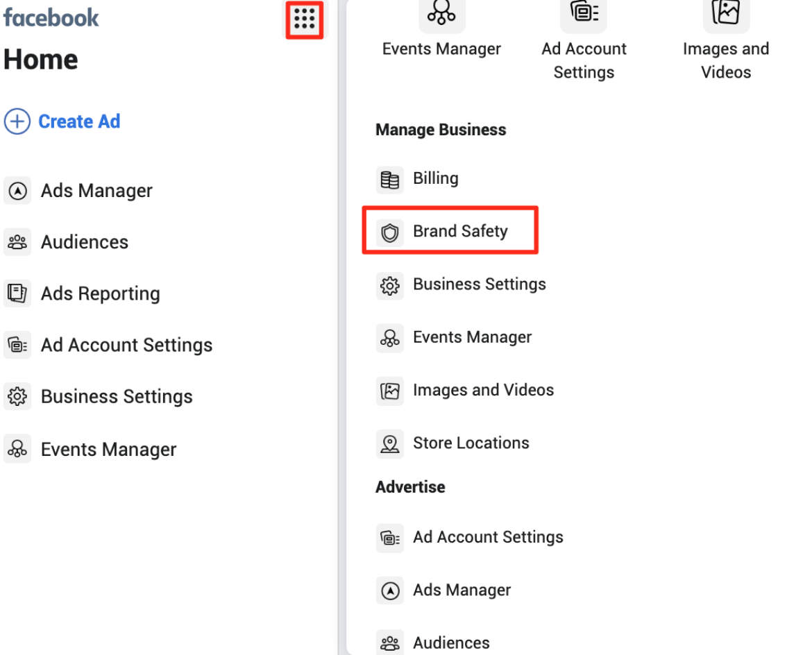Open Audiences label in left sidebar
Screen dimensions: 812x655
point(85,241)
